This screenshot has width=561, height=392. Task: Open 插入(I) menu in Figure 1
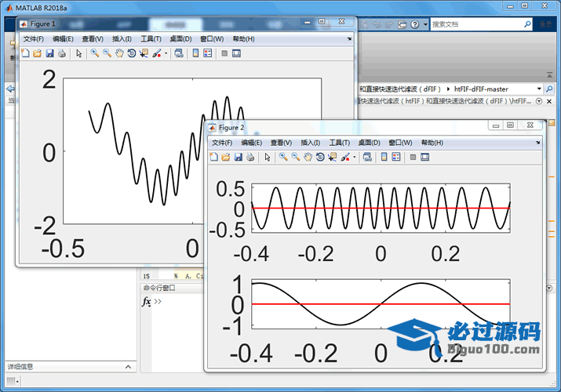(122, 39)
